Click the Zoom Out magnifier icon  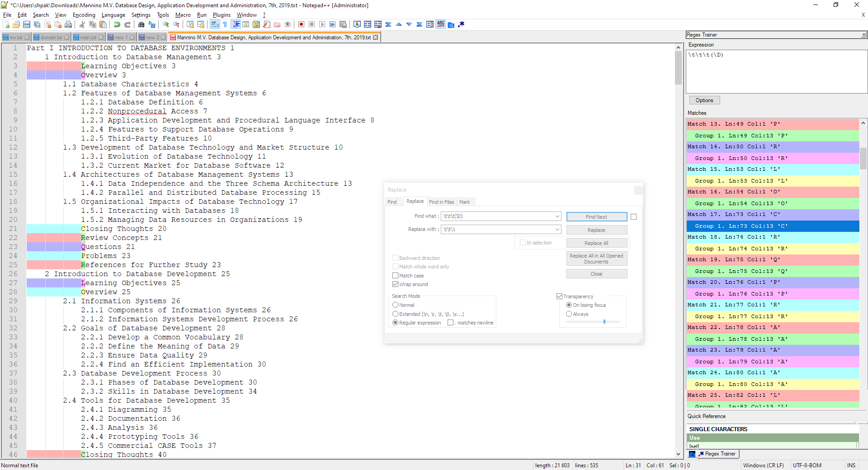pos(176,24)
